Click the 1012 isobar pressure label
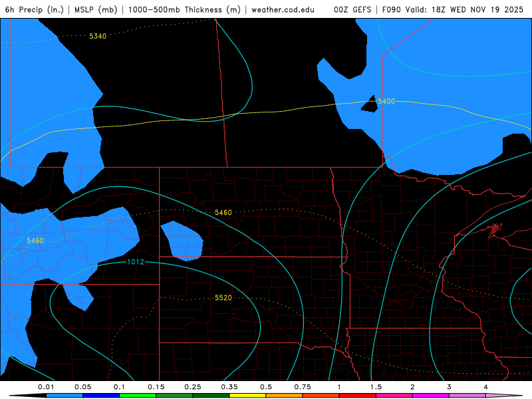Screen dimensions: 532x399 136,262
